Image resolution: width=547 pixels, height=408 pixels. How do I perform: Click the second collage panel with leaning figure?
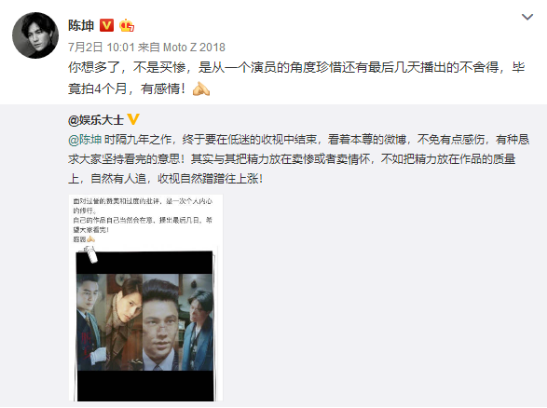coord(125,322)
